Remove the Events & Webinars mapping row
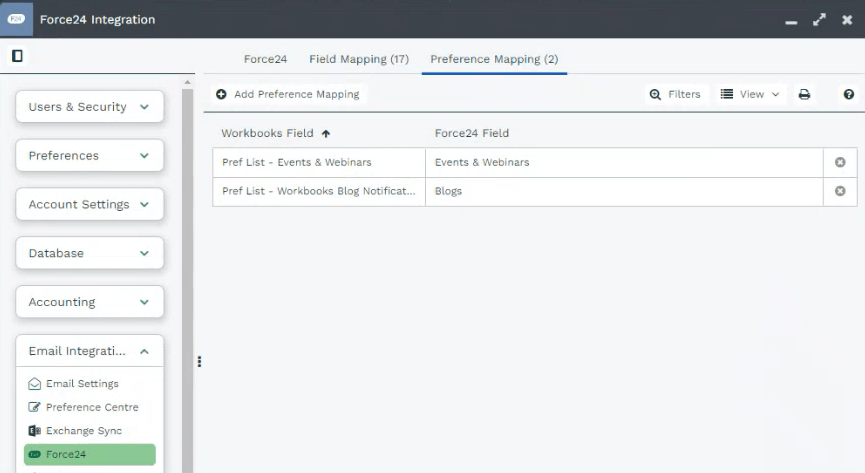This screenshot has height=473, width=865. pyautogui.click(x=840, y=162)
